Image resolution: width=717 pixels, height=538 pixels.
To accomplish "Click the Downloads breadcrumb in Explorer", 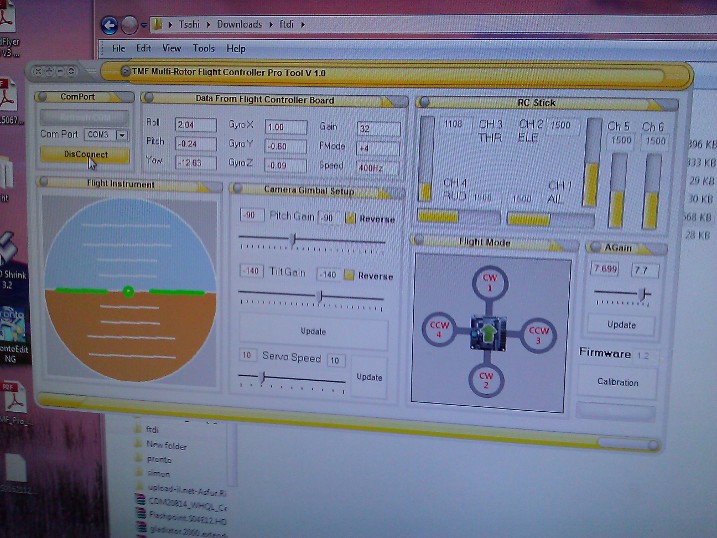I will (240, 24).
